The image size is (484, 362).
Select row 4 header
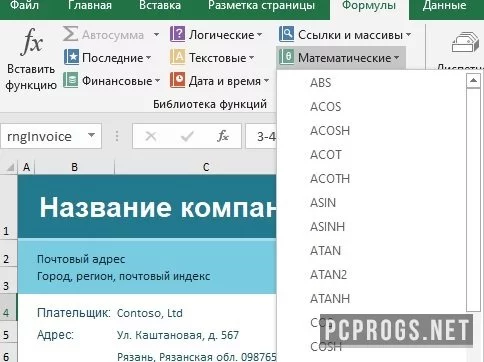click(x=8, y=308)
